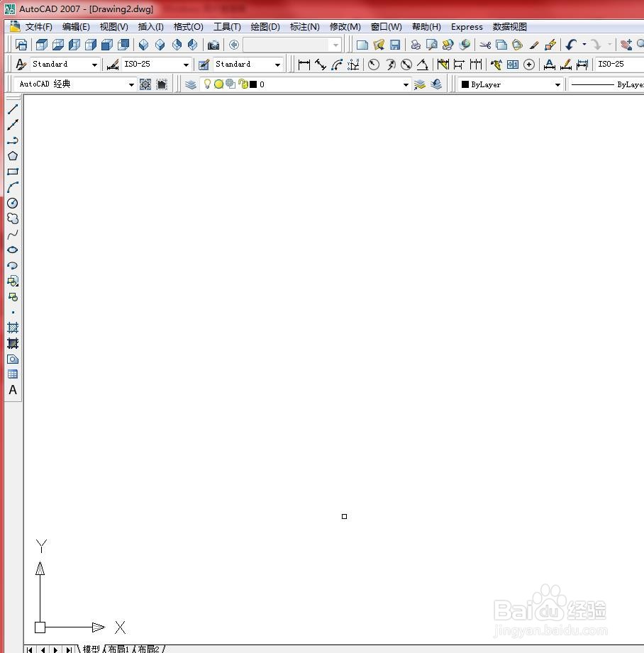
Task: Click the Diameter dimension icon
Action: click(406, 65)
